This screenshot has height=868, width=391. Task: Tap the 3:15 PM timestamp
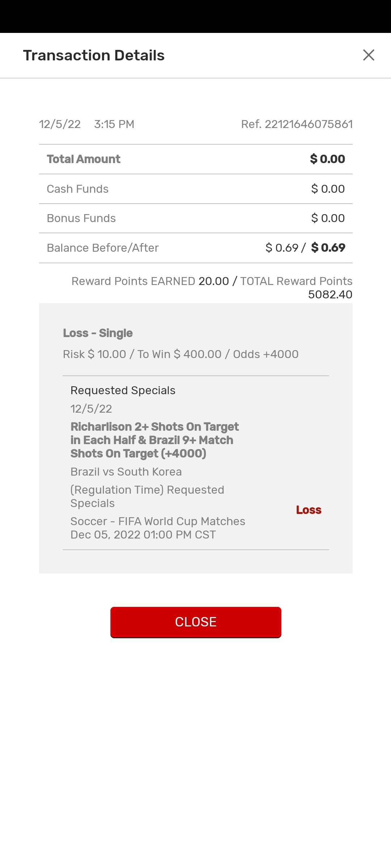114,124
